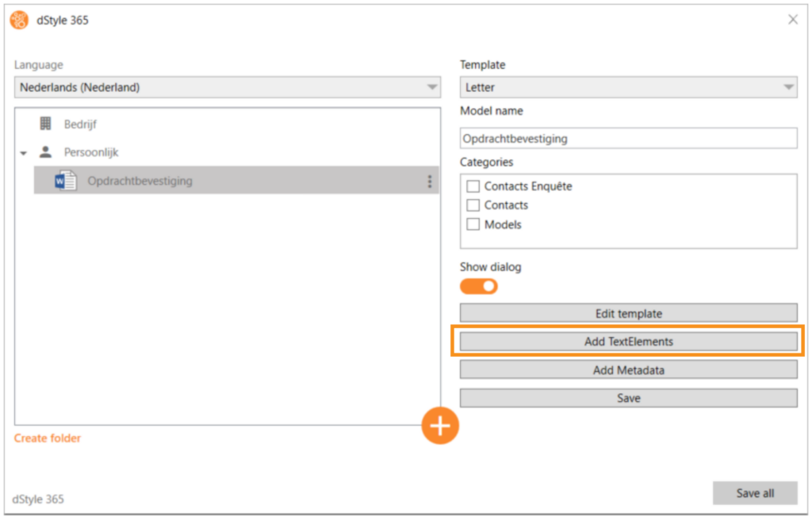Check the Contacts Enquête category
This screenshot has width=812, height=520.
[x=473, y=186]
